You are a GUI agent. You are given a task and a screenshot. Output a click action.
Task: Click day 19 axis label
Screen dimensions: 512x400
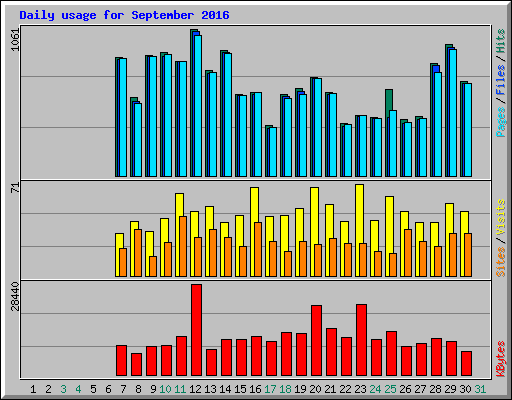point(300,389)
